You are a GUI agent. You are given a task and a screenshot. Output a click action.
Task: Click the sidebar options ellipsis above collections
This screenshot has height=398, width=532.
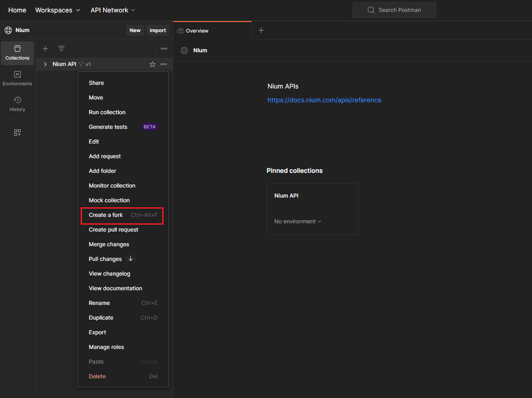pos(164,49)
